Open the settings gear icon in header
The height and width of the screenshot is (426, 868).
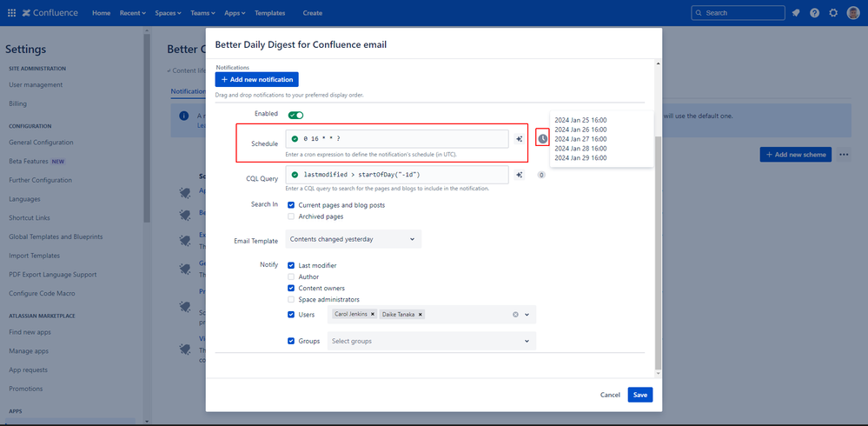[x=833, y=13]
